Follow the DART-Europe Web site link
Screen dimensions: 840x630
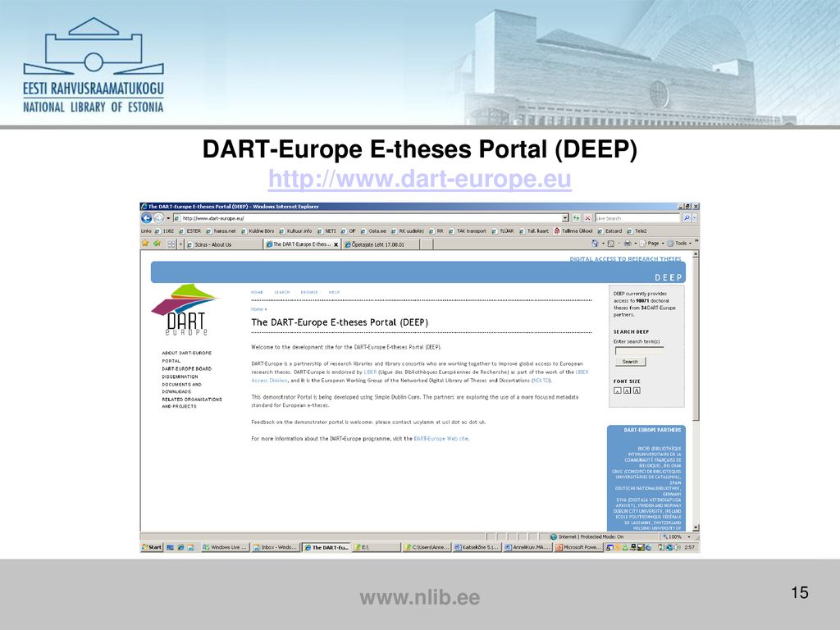pos(441,438)
